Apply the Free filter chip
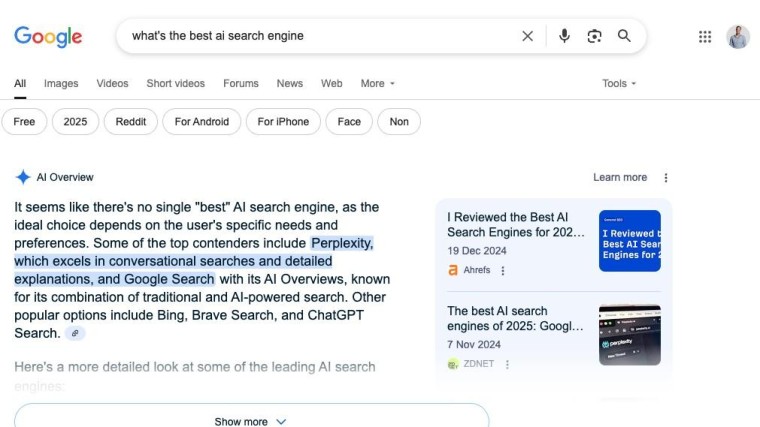 [x=24, y=122]
